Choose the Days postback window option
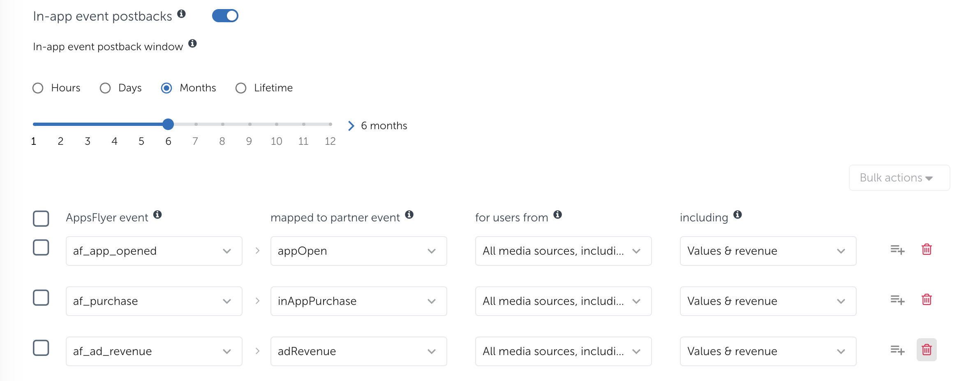980x381 pixels. pos(105,88)
